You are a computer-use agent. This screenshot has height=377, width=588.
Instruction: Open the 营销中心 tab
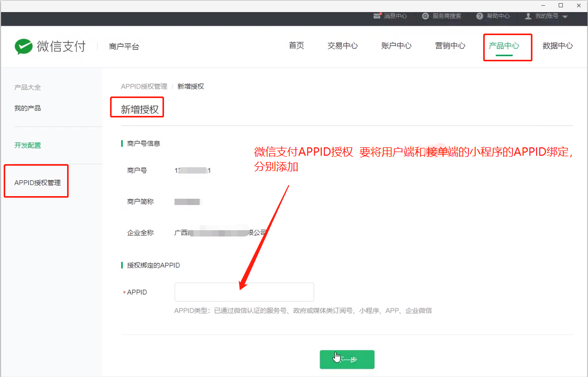click(x=450, y=46)
